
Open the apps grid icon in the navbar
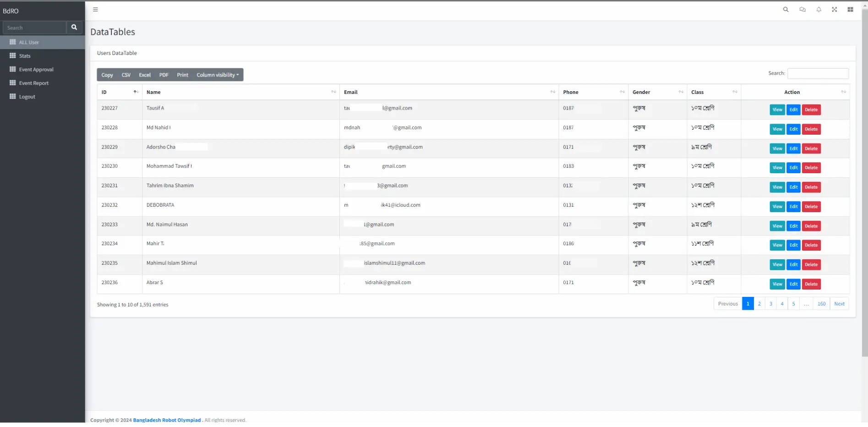[850, 9]
